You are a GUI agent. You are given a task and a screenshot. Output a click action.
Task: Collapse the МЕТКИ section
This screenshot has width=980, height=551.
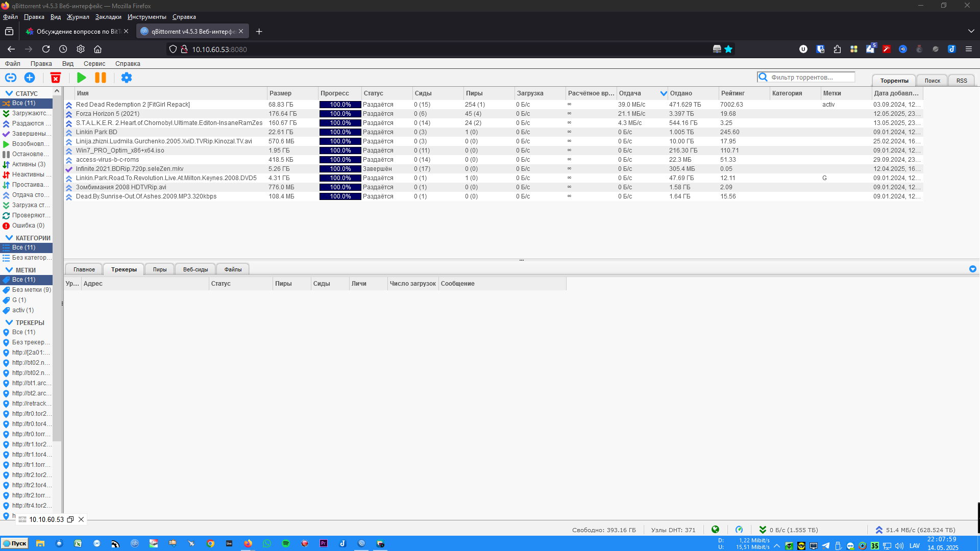[x=9, y=270]
